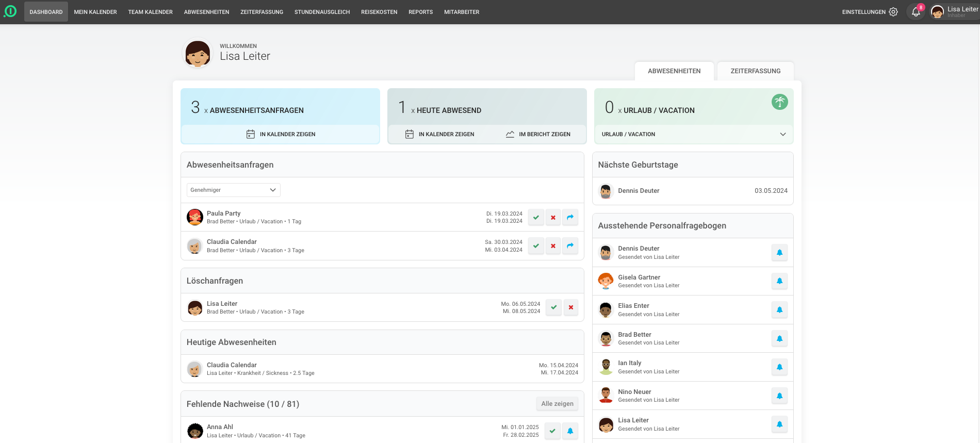
Task: Click Lisa Leiter's avatar in the top bar
Action: point(937,12)
